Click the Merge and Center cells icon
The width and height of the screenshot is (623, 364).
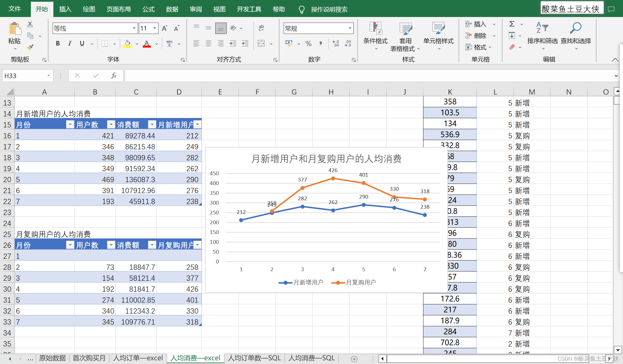(x=261, y=44)
